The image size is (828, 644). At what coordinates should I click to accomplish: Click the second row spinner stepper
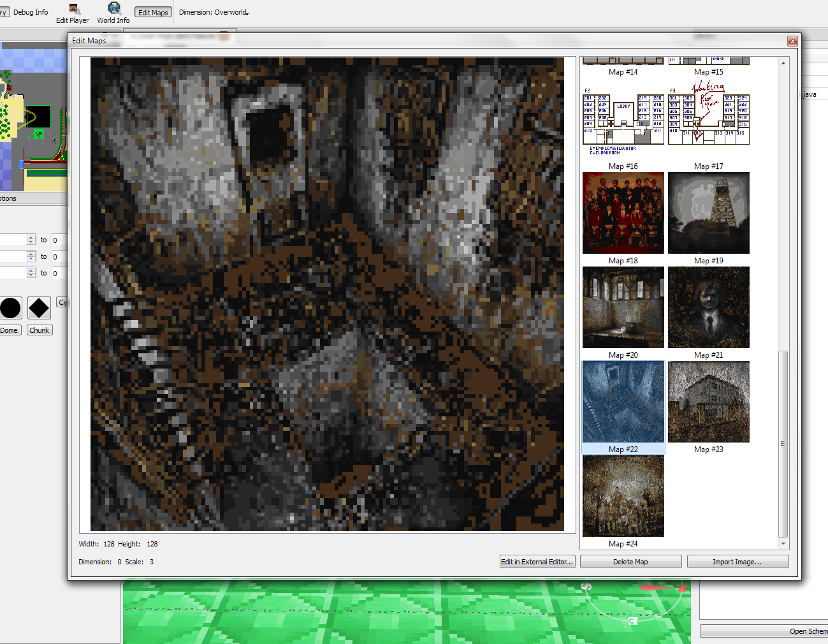(31, 256)
